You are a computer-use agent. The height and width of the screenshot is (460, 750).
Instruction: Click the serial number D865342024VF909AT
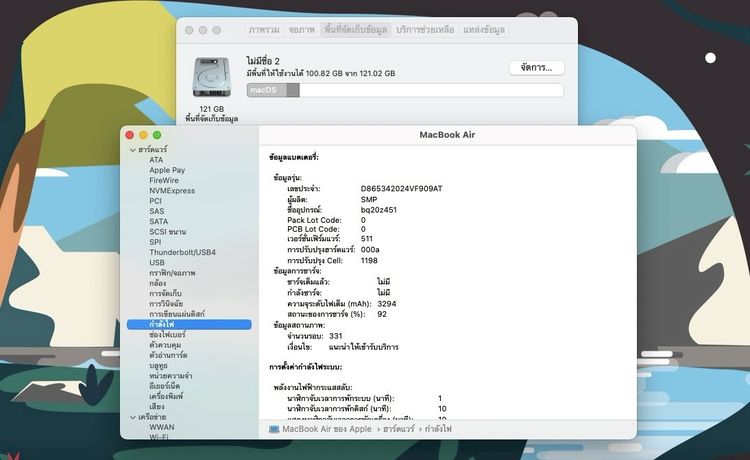pos(401,188)
